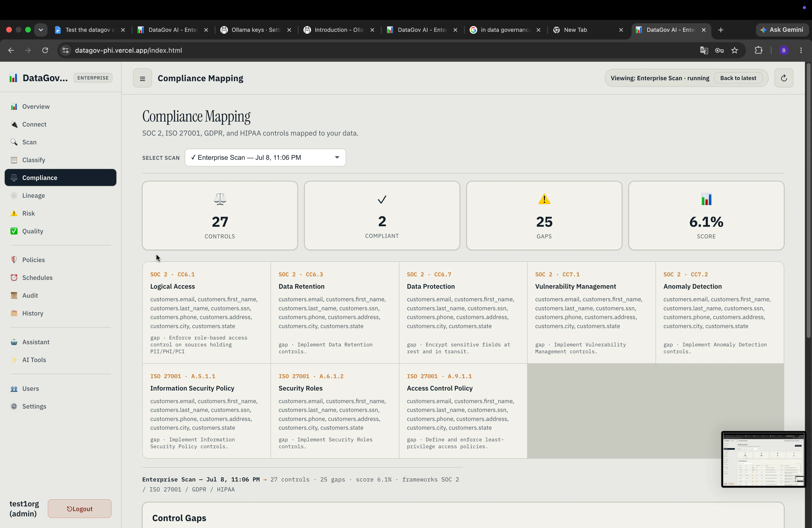Open a new browser tab with plus
Image resolution: width=812 pixels, height=528 pixels.
click(x=721, y=30)
